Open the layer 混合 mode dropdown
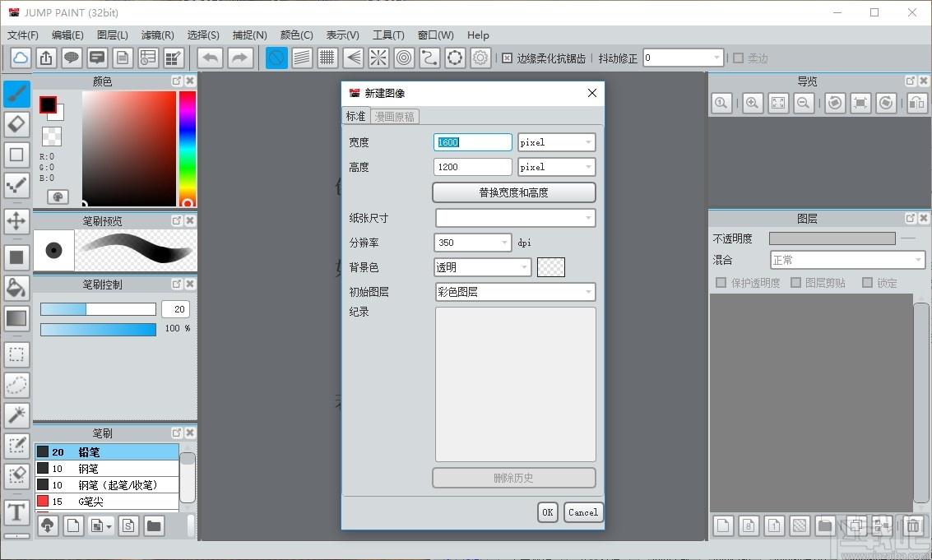The height and width of the screenshot is (560, 932). pyautogui.click(x=847, y=260)
